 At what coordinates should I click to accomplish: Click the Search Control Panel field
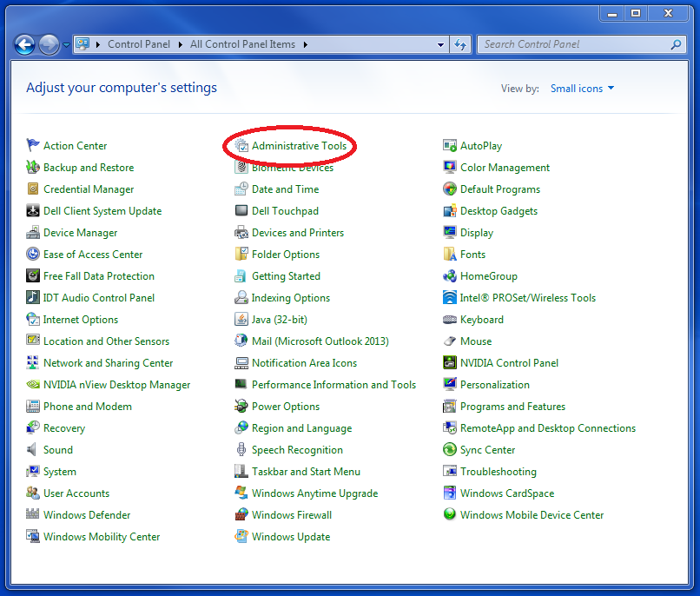582,44
